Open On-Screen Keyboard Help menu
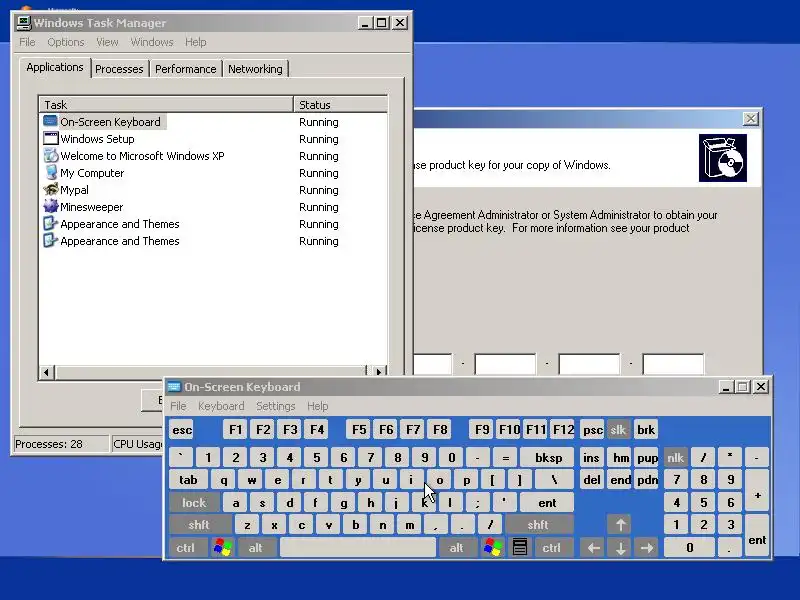This screenshot has height=600, width=800. pos(317,406)
